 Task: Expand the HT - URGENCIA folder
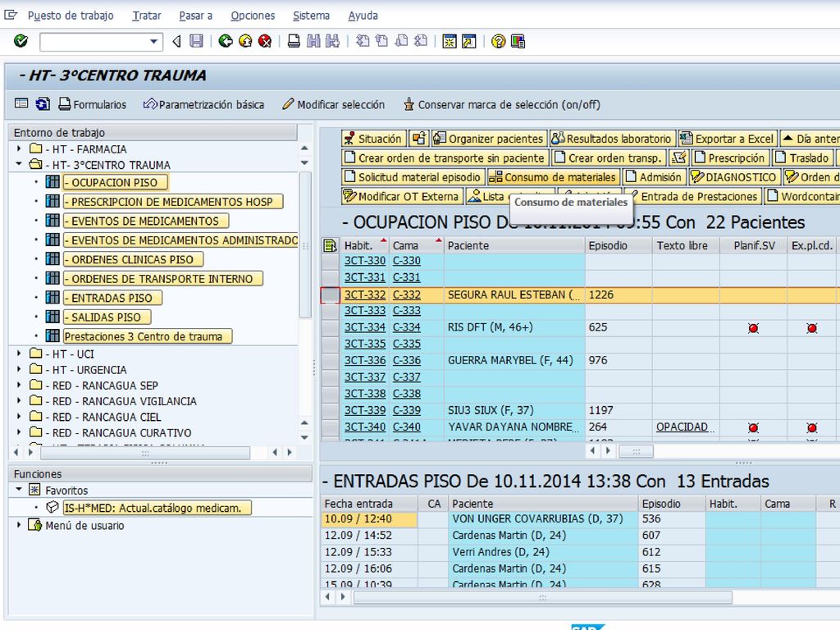(19, 370)
